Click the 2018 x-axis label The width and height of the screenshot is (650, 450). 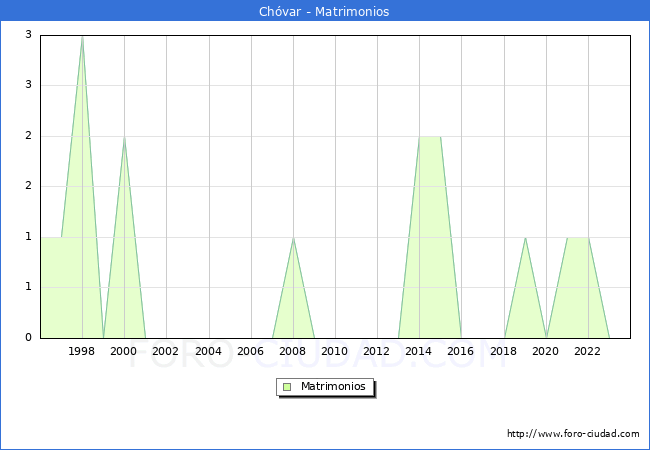[x=503, y=351]
